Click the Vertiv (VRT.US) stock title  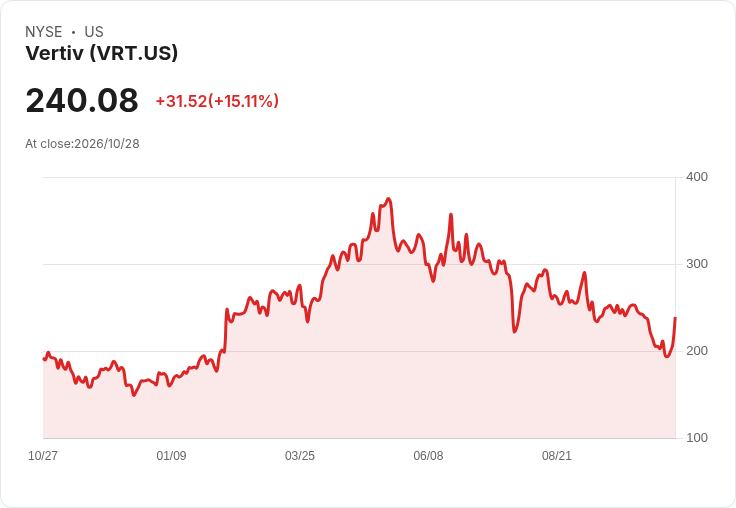101,53
